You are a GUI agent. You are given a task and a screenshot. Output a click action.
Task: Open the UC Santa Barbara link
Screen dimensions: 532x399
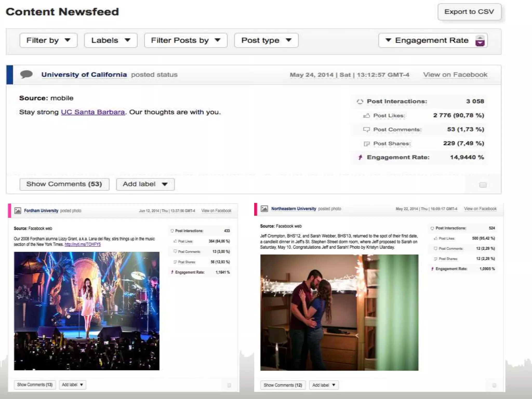click(93, 112)
